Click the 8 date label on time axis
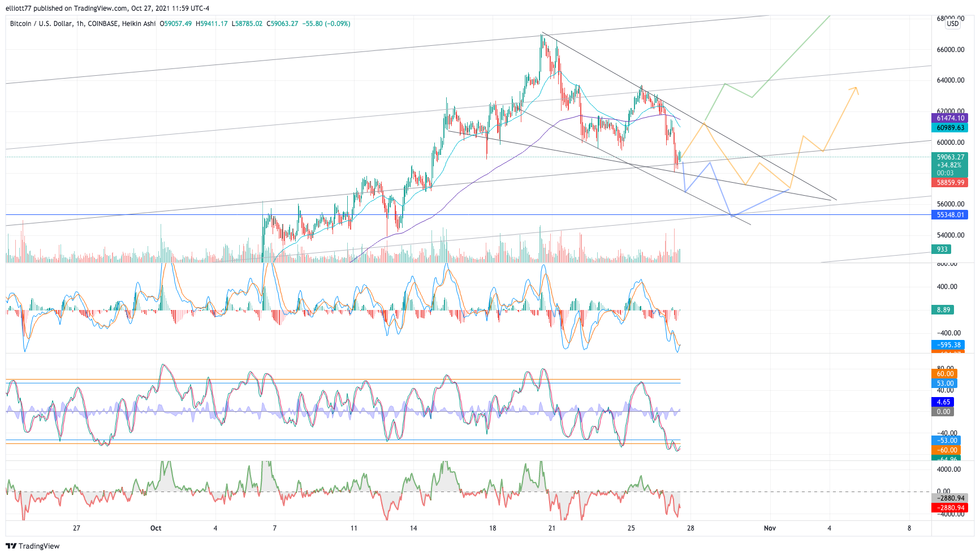This screenshot has height=556, width=980. click(909, 528)
